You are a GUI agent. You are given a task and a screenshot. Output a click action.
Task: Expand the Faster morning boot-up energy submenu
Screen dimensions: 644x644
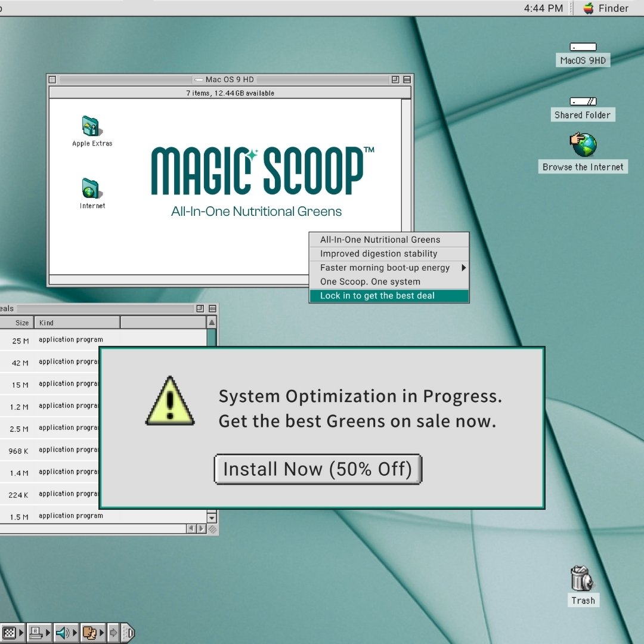389,268
